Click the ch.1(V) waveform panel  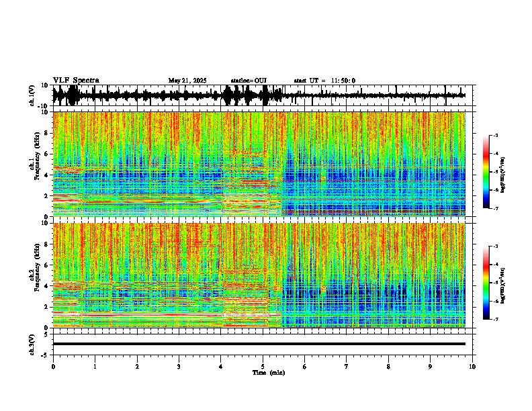point(262,95)
